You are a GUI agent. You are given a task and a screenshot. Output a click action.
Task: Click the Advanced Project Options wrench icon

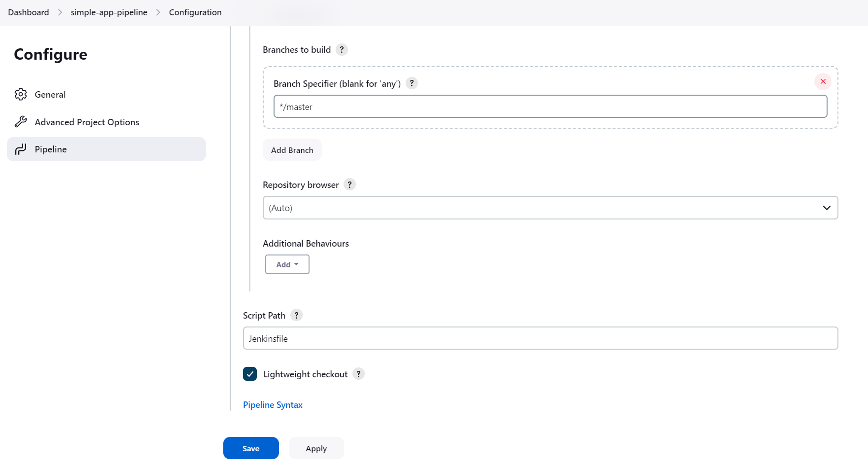tap(21, 121)
